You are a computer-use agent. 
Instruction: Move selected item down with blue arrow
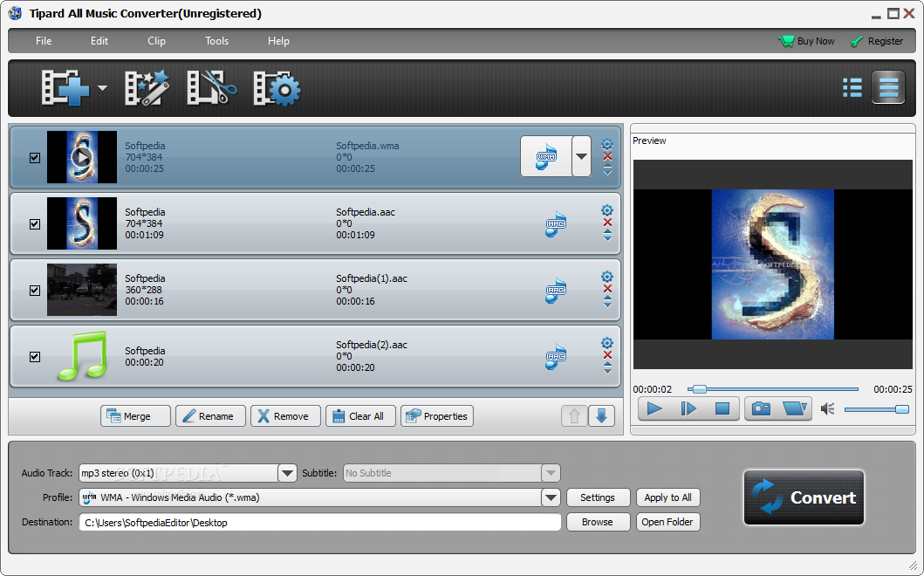(601, 415)
